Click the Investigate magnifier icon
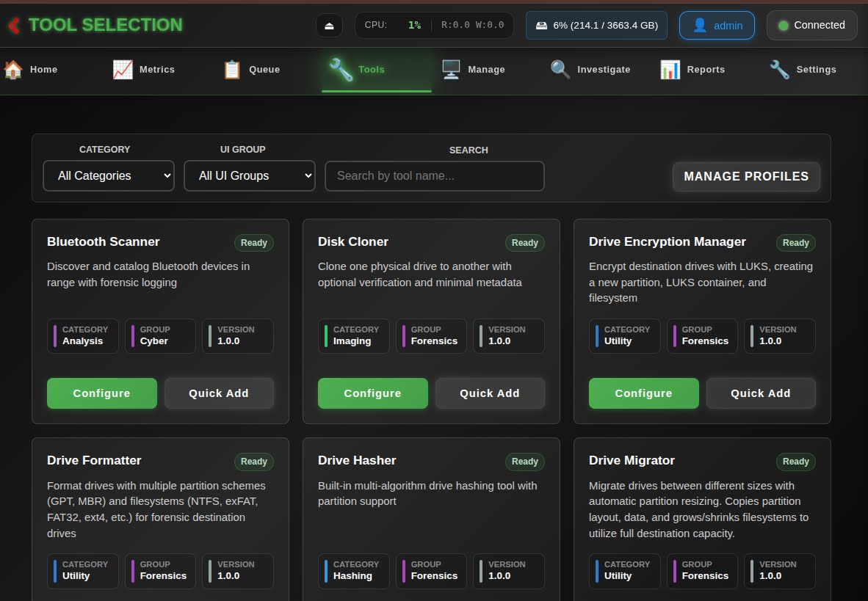 pyautogui.click(x=560, y=70)
